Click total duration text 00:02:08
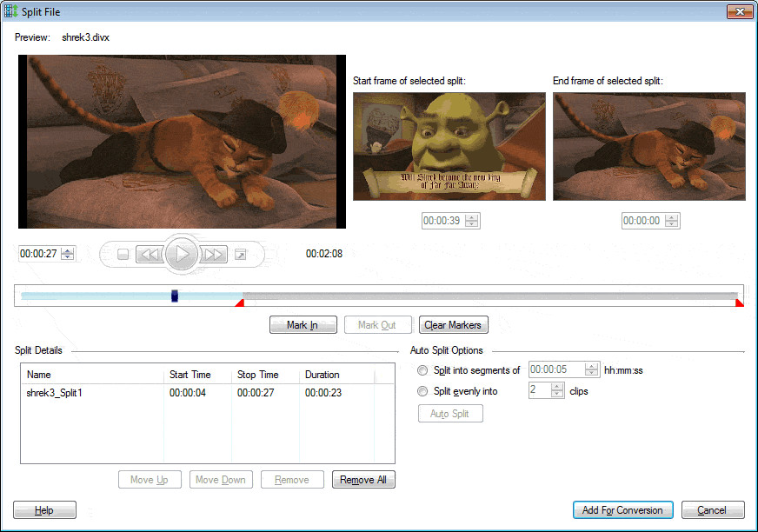The width and height of the screenshot is (758, 532). pos(324,254)
